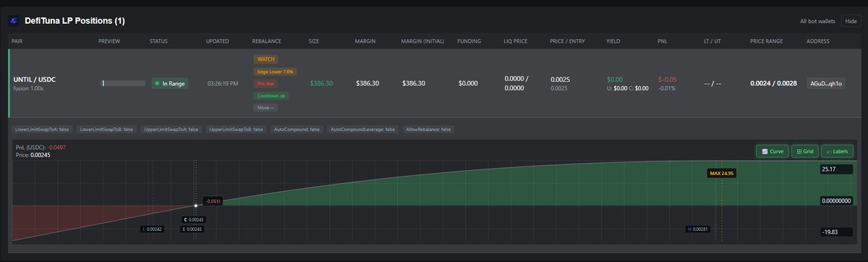Toggle the Curve chart display
The width and height of the screenshot is (868, 262).
772,151
